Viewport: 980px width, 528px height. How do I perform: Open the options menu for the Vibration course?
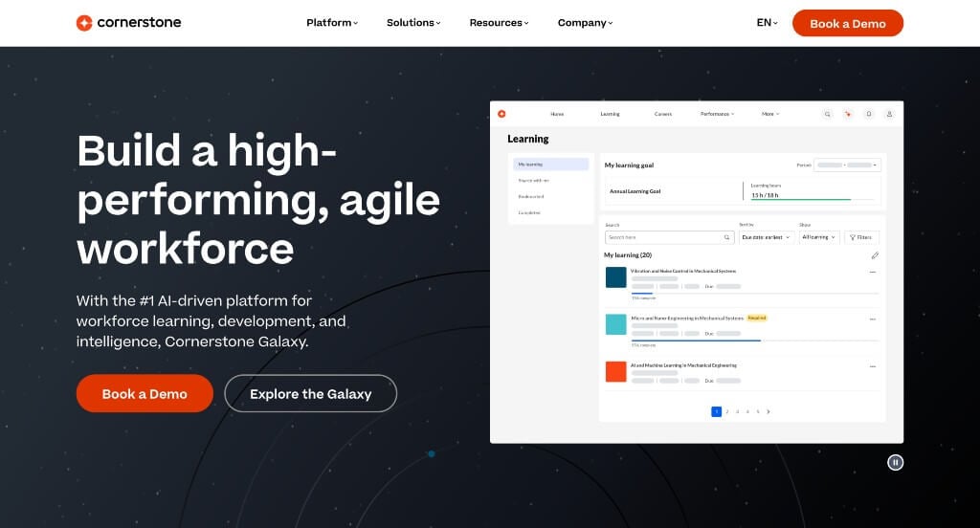coord(873,272)
